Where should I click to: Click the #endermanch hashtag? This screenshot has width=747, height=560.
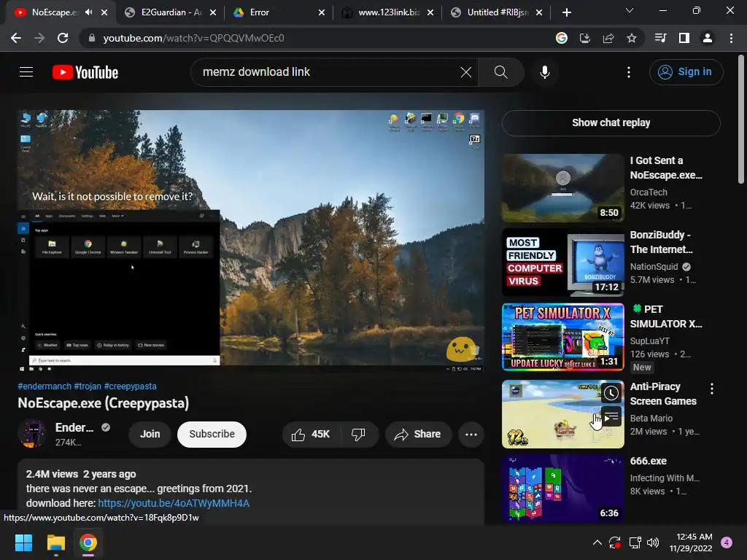click(x=44, y=386)
